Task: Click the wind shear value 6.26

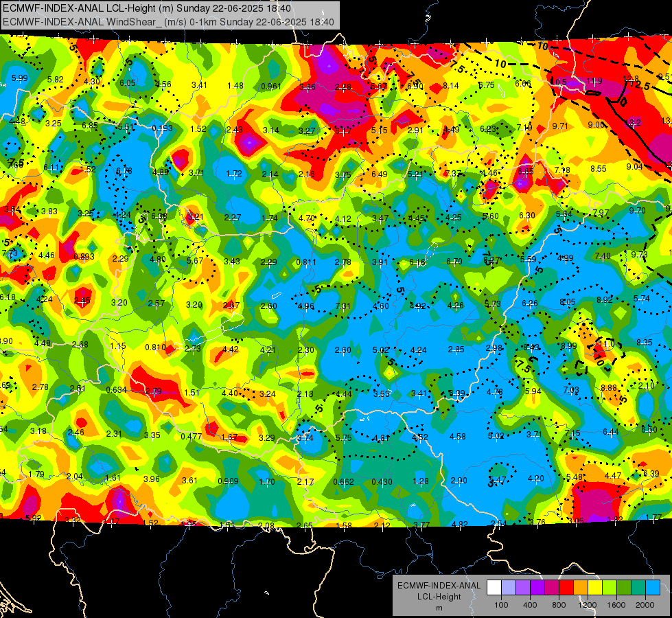Action: (530, 304)
